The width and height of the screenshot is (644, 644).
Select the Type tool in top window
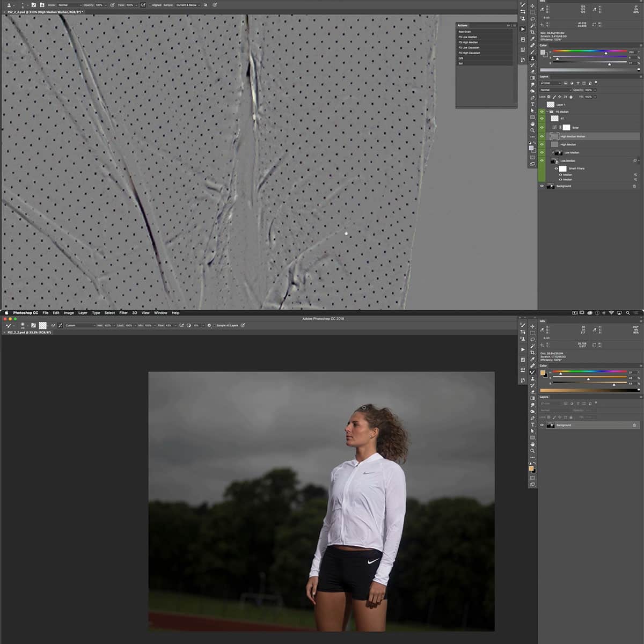(x=532, y=104)
